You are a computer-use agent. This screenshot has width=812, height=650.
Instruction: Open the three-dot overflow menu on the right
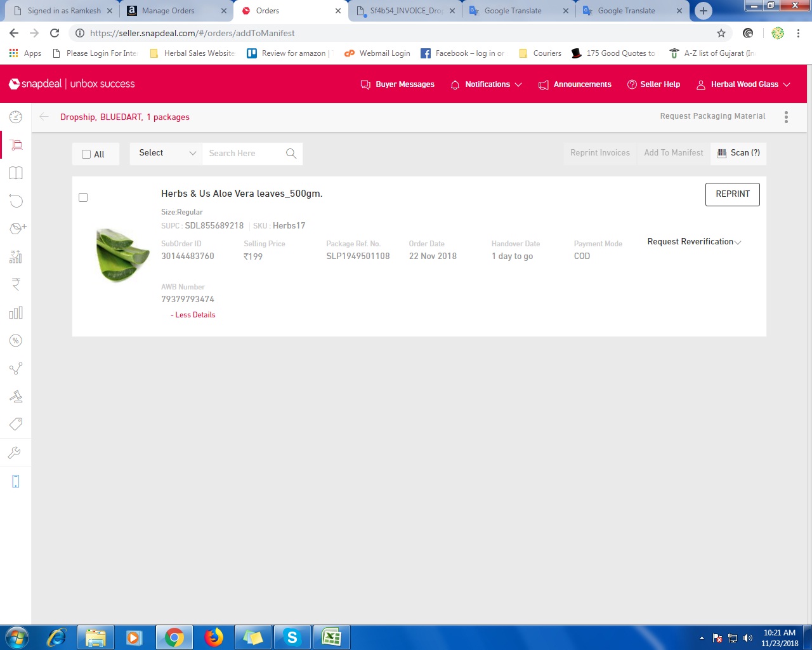click(786, 117)
